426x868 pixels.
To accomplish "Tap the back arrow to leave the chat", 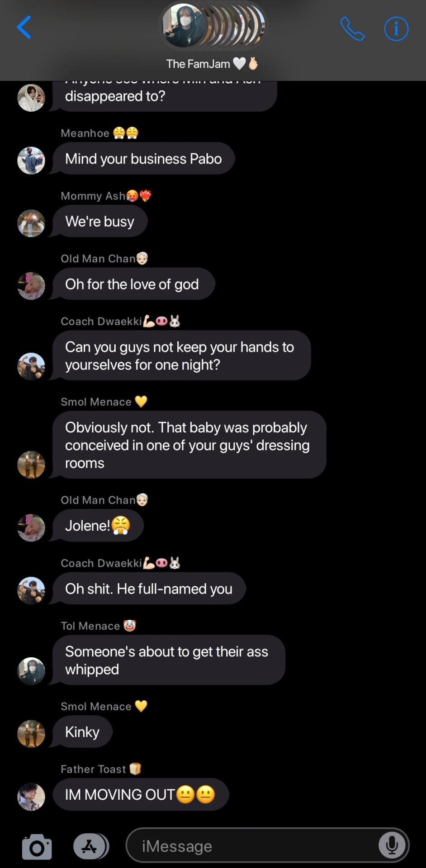I will click(x=24, y=28).
